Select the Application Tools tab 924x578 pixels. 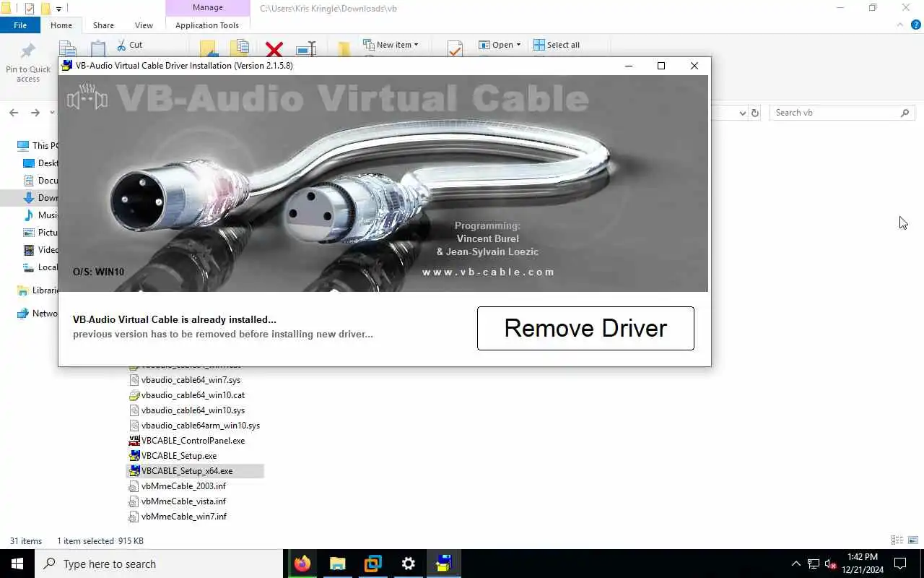pos(207,25)
